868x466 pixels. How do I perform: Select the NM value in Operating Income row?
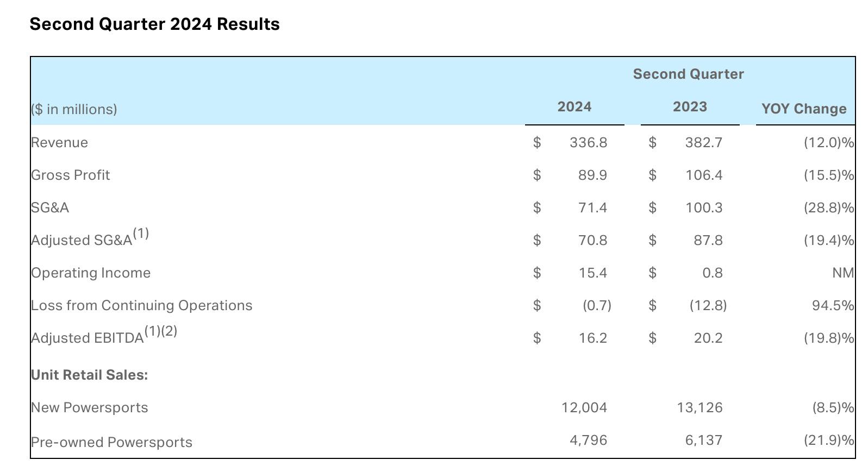coord(842,273)
